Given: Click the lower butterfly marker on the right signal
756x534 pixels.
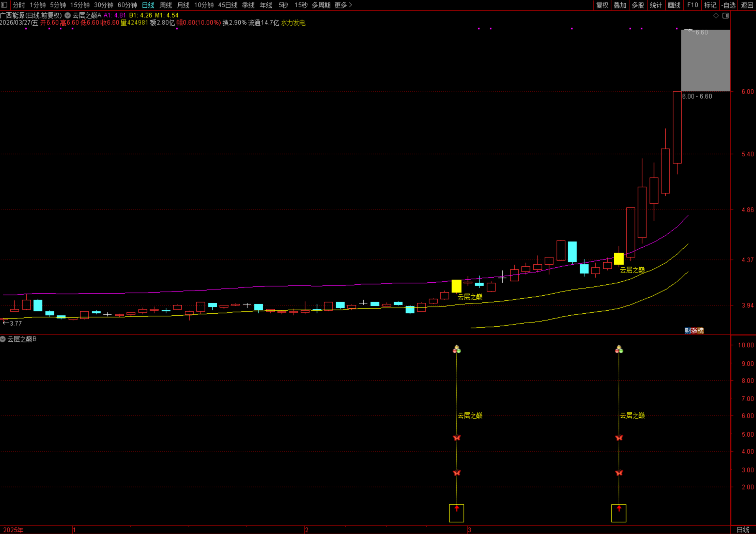Looking at the screenshot, I should [619, 473].
